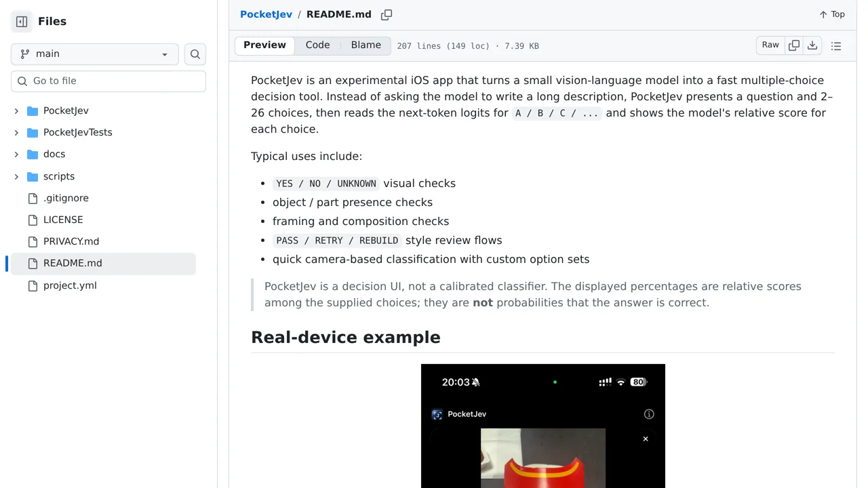The height and width of the screenshot is (488, 868).
Task: Click the phone screenshot image
Action: pos(543,426)
